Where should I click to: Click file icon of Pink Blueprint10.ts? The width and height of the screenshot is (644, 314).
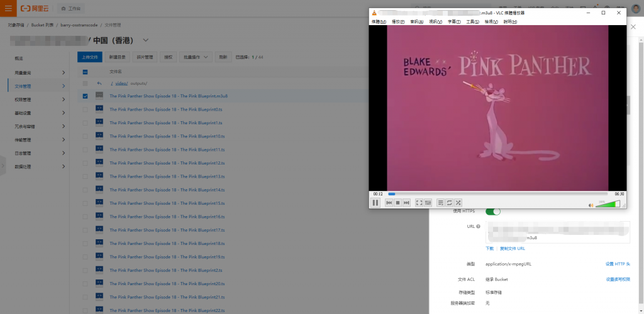coord(99,136)
